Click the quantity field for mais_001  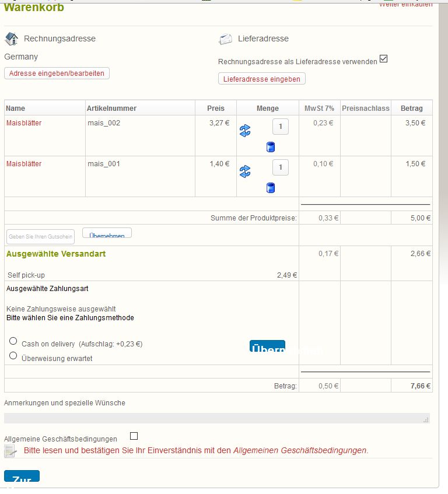281,167
